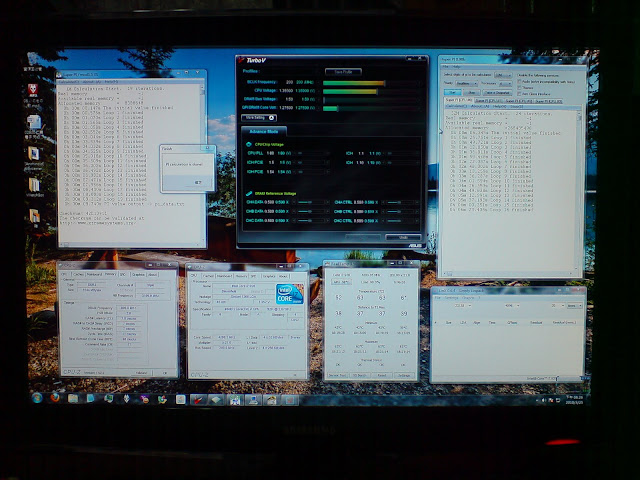Screen dimensions: 640x480
Task: Open the Priority dropdown in Super PI
Action: pyautogui.click(x=466, y=83)
